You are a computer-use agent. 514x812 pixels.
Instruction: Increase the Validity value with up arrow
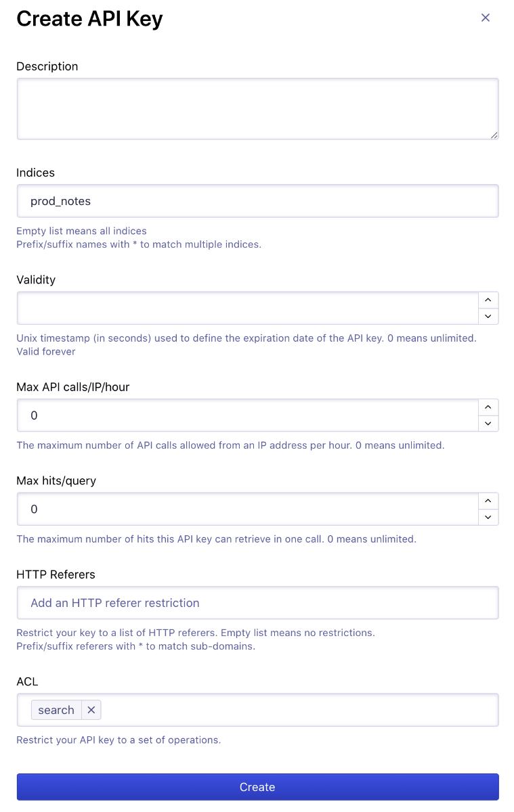pos(488,300)
